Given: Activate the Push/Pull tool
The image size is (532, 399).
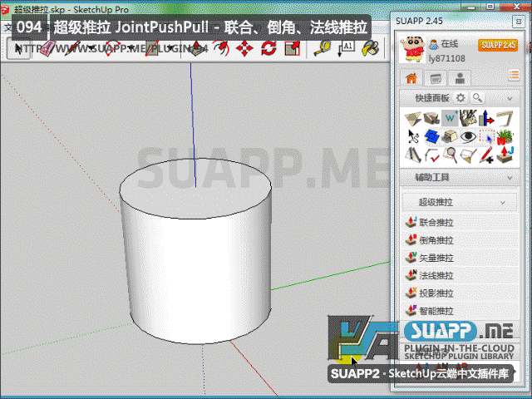Looking at the screenshot, I should (x=196, y=48).
